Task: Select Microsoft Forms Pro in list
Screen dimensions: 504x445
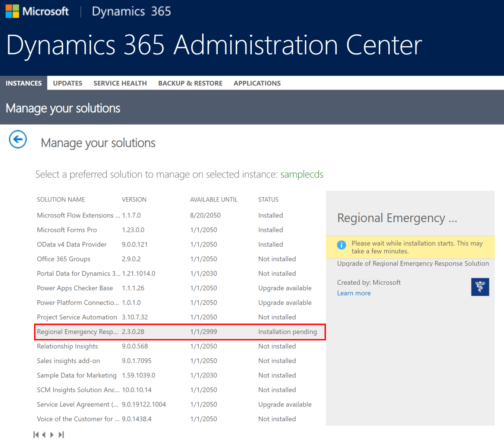Action: click(180, 230)
